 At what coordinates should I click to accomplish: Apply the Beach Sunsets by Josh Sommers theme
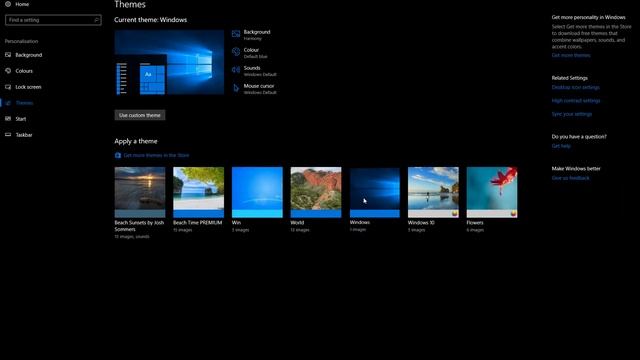(x=140, y=192)
